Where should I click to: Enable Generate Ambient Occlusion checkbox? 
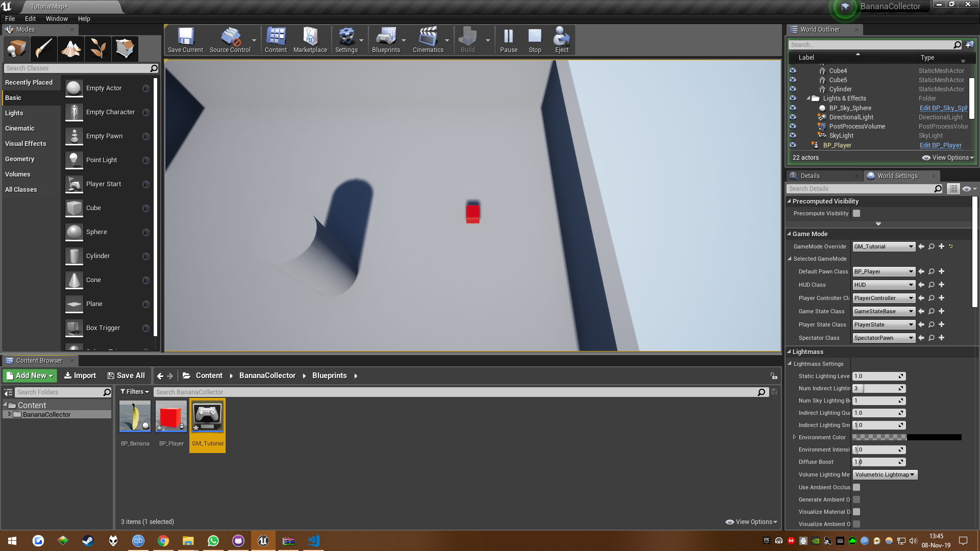pos(856,499)
